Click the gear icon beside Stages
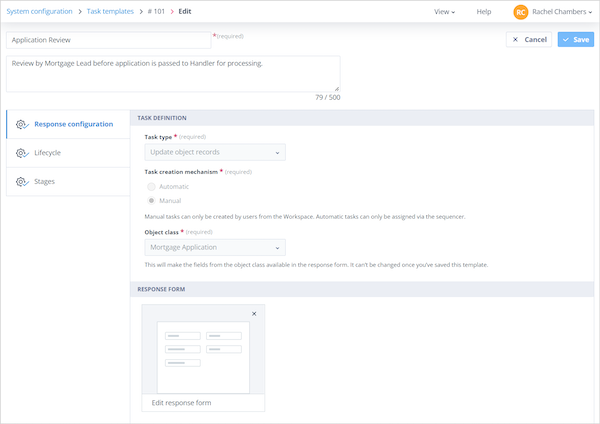Viewport: 600px width, 424px height. click(22, 182)
